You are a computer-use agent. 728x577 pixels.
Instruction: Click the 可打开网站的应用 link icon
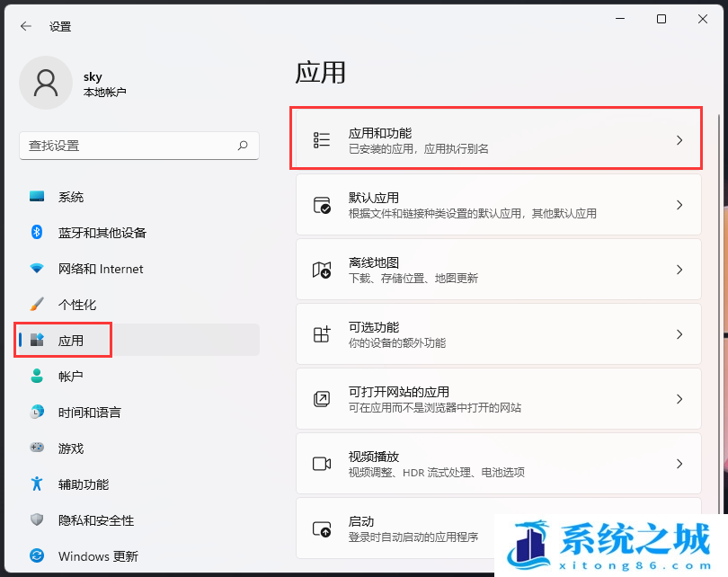click(x=322, y=399)
